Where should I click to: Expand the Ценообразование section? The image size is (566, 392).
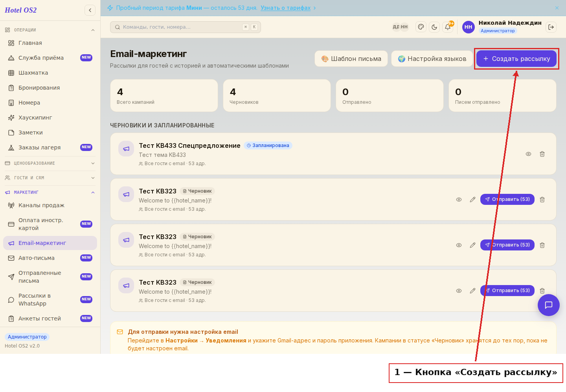50,163
